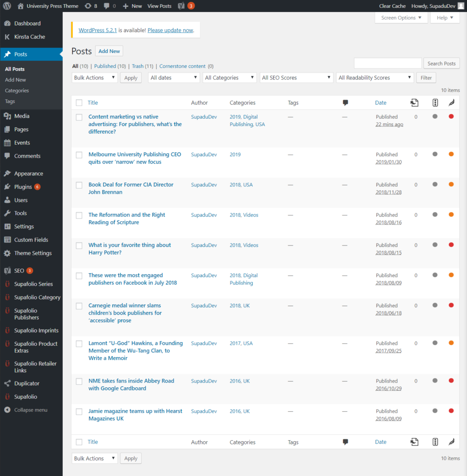The width and height of the screenshot is (467, 476).
Task: Expand the Help panel
Action: 445,18
